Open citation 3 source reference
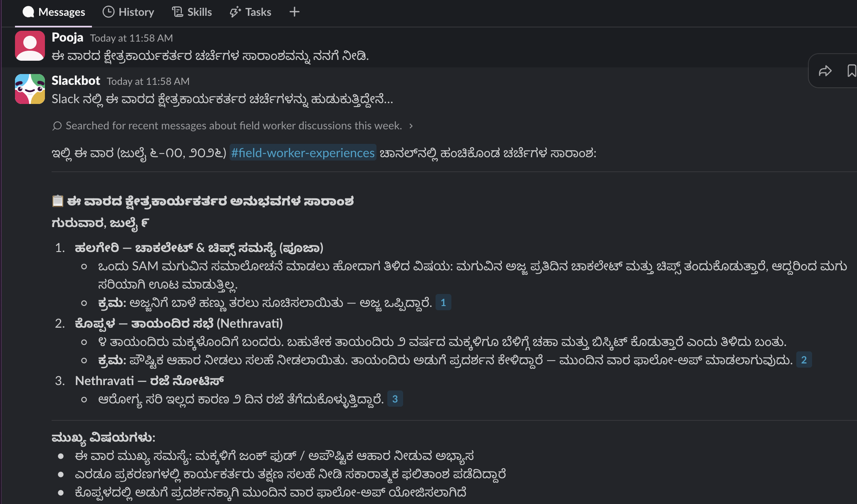Screen dimensions: 857x504 pos(395,399)
